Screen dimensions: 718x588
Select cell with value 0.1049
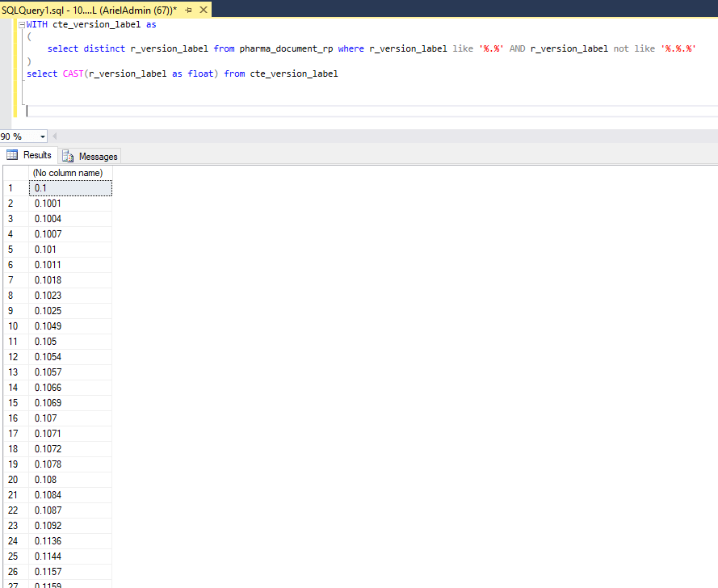70,326
